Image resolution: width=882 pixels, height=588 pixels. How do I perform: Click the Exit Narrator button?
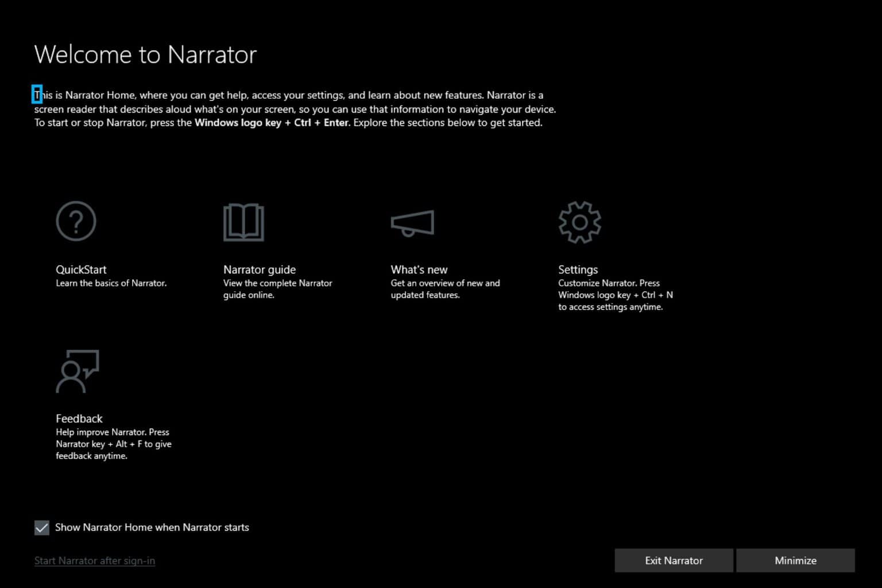click(x=674, y=560)
